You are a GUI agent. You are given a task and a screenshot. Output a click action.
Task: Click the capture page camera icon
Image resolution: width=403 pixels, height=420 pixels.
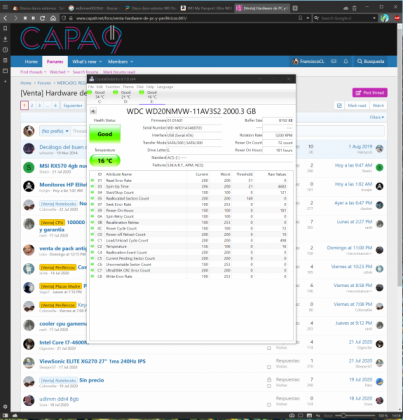pos(292,415)
